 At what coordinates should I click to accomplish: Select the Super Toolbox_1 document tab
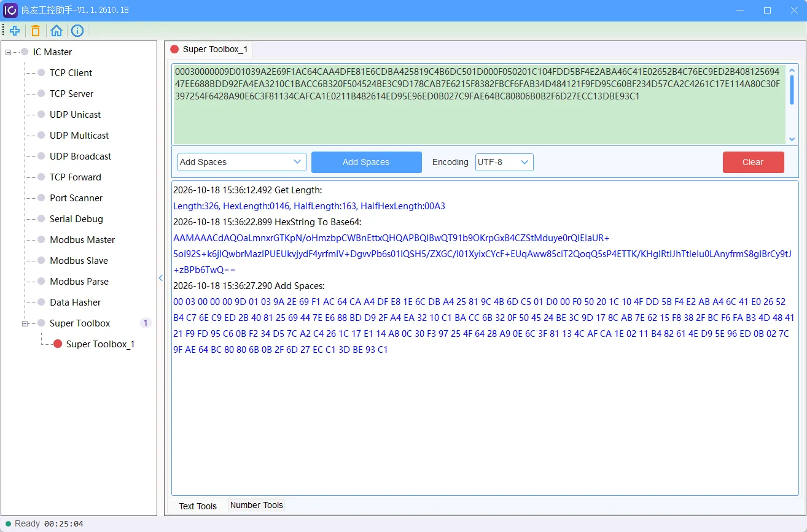[209, 49]
